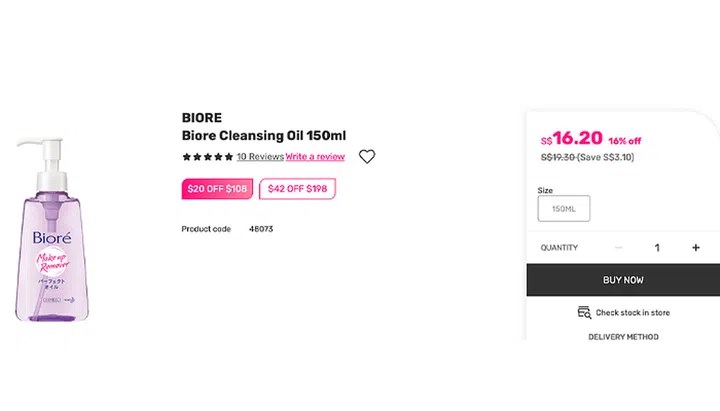Click the Biore Cleansing Oil 150ml title
Screen dimensions: 720x411
pos(264,136)
